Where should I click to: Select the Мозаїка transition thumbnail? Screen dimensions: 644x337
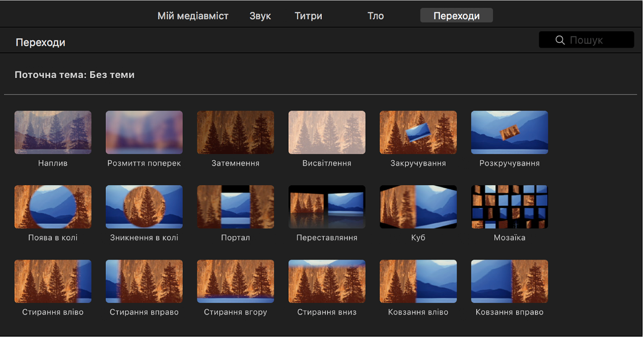click(x=509, y=207)
